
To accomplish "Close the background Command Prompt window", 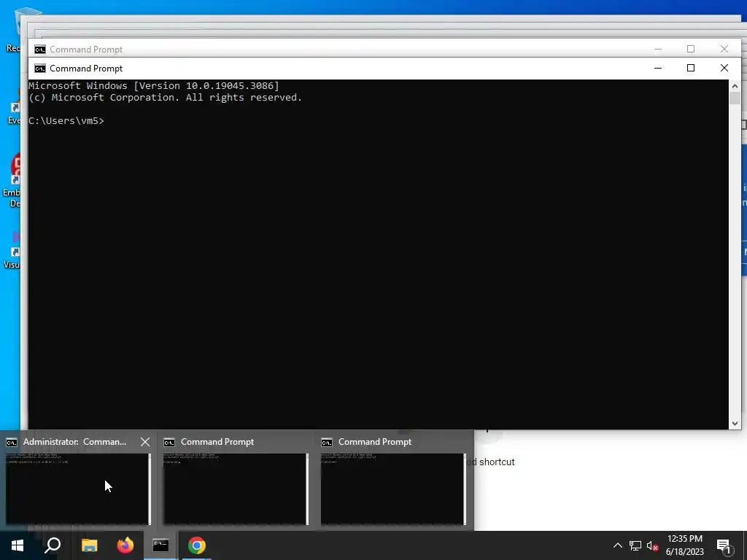I will [x=724, y=49].
